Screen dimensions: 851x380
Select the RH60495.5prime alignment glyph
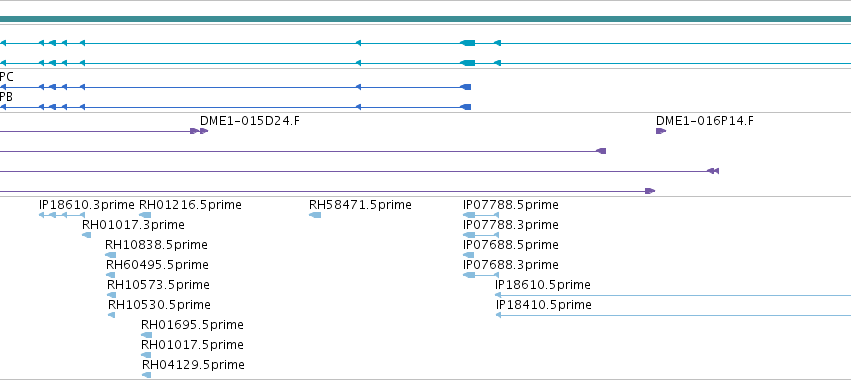coord(111,275)
